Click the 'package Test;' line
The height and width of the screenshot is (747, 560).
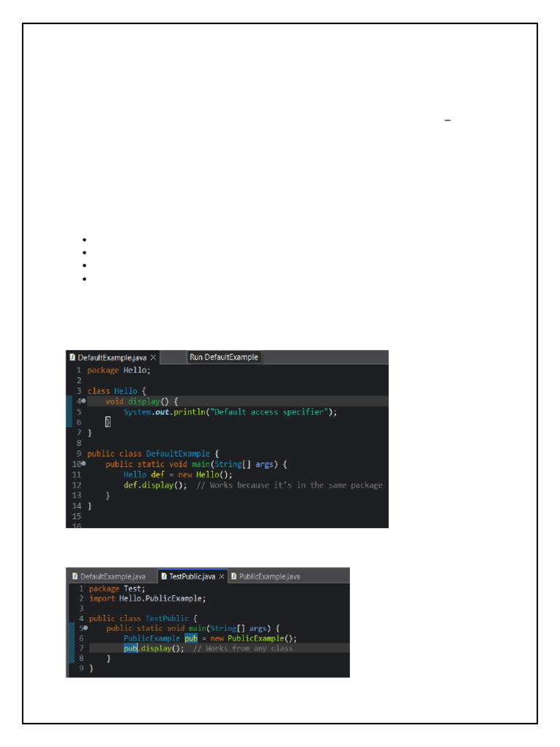(117, 589)
